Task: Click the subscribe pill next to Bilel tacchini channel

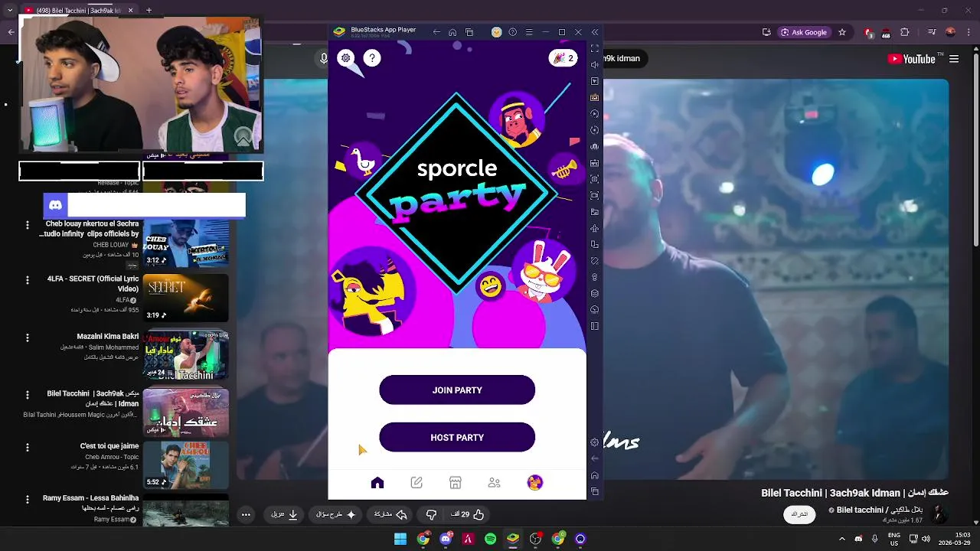Action: [799, 514]
